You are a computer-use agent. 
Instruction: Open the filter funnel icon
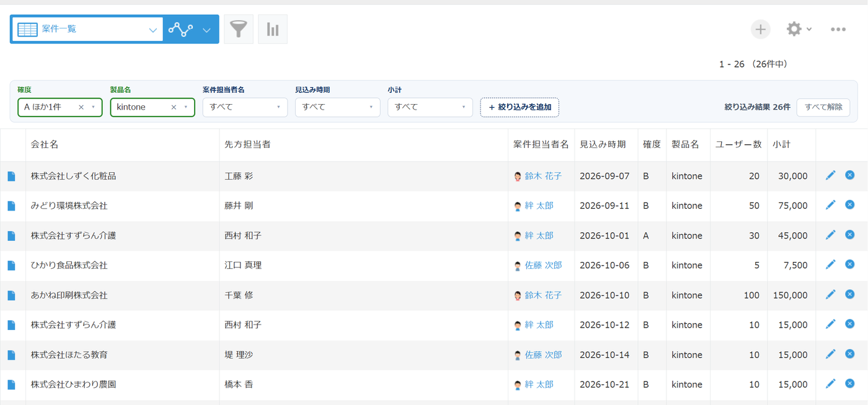[x=239, y=29]
